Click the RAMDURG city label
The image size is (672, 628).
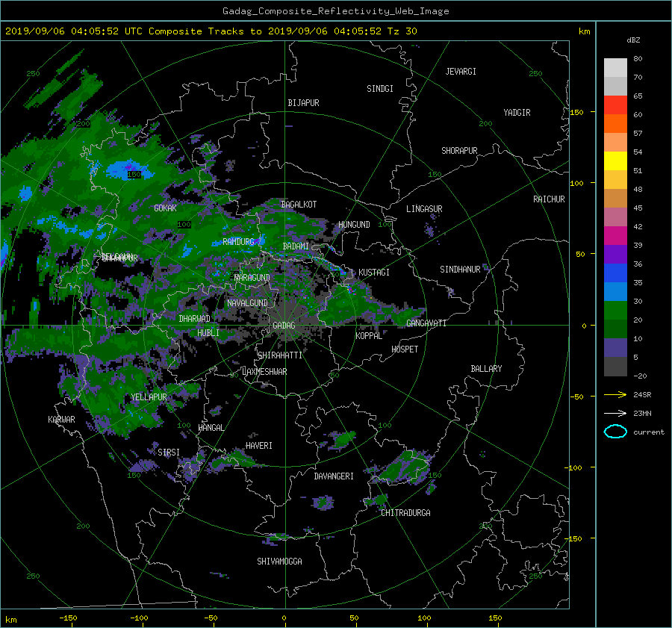click(238, 242)
